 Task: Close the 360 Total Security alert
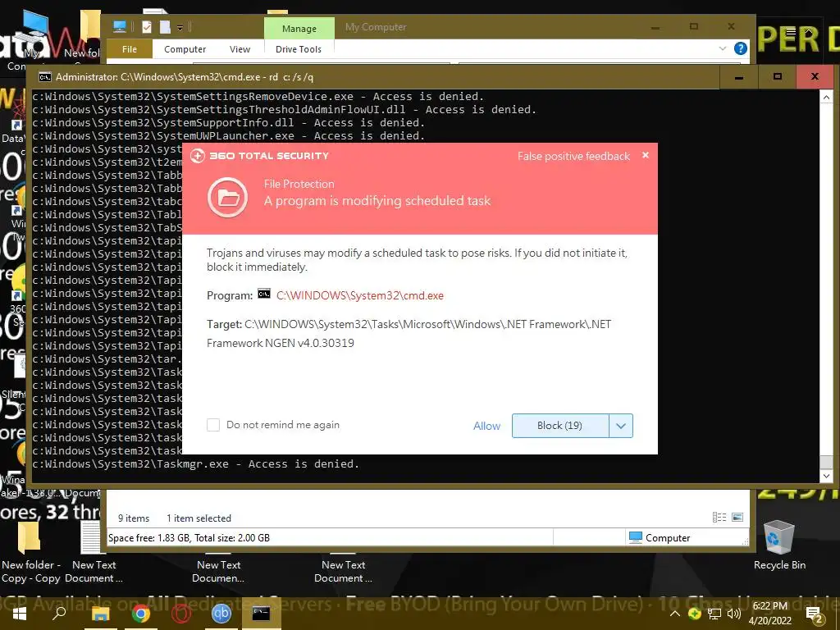[646, 155]
